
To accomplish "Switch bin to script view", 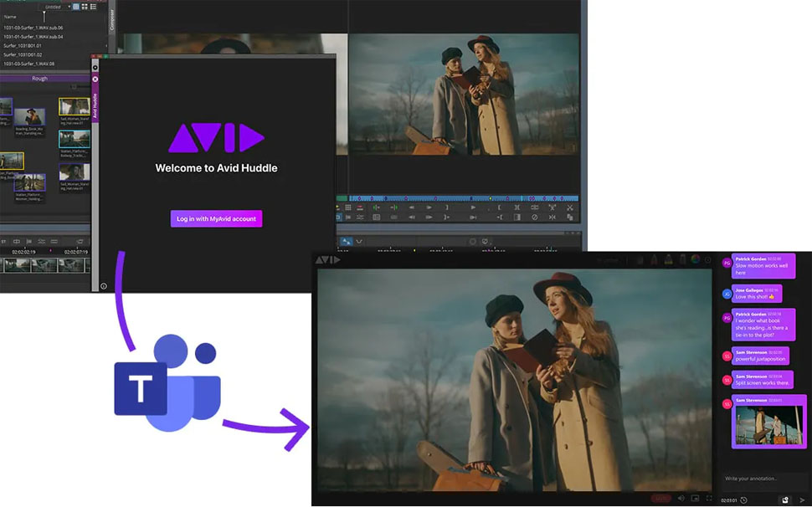I will (x=94, y=7).
